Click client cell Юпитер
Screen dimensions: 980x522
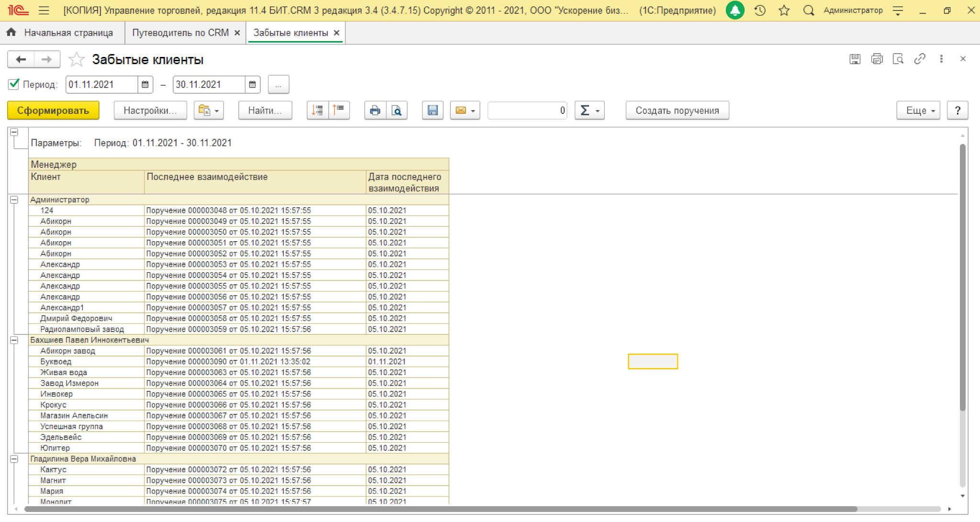click(87, 448)
